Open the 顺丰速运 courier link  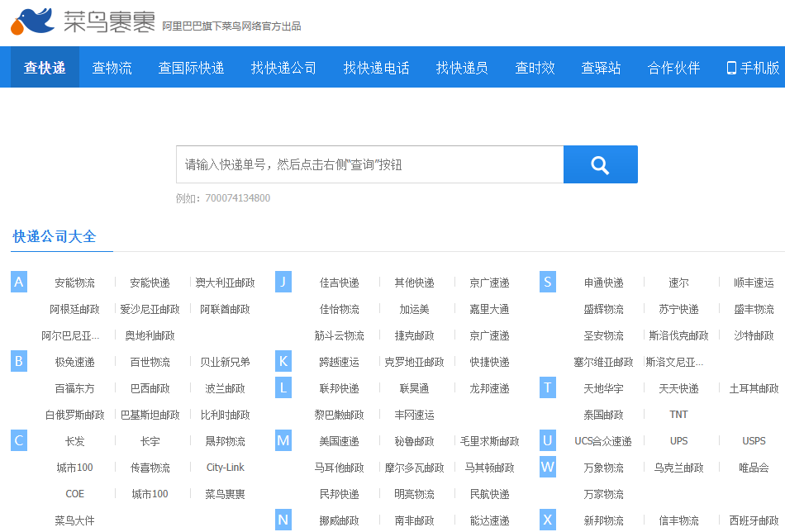[x=754, y=283]
